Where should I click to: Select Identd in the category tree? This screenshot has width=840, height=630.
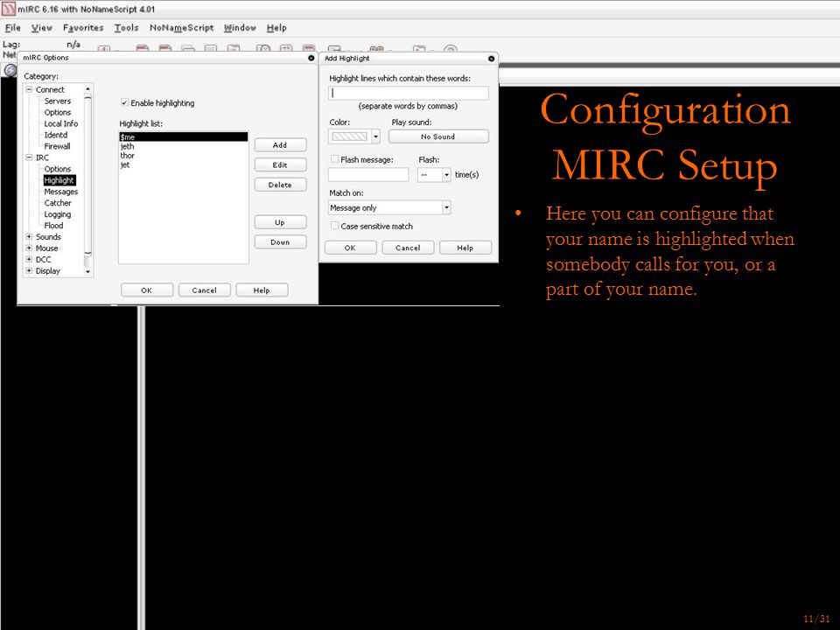point(56,135)
